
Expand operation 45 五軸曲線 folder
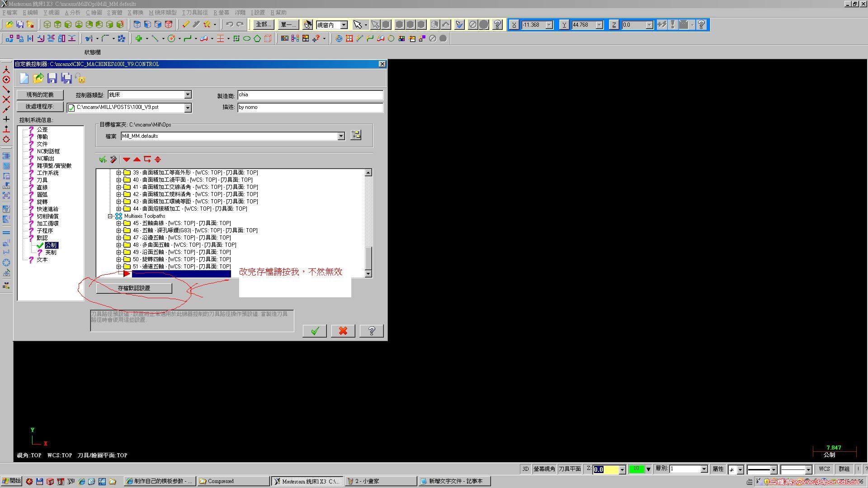pos(118,223)
